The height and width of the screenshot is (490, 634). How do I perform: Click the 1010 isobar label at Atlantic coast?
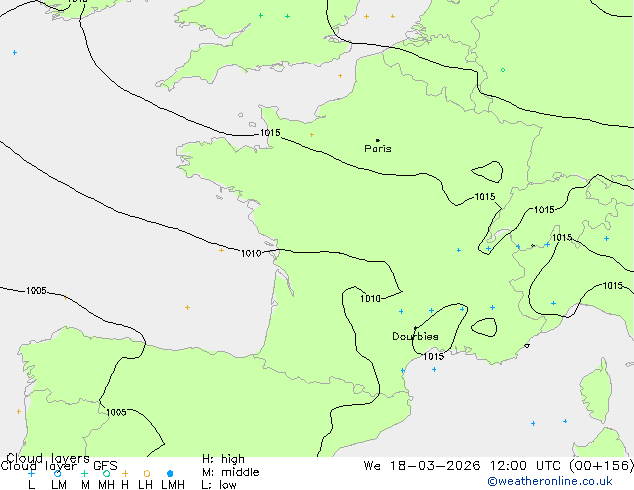(251, 253)
